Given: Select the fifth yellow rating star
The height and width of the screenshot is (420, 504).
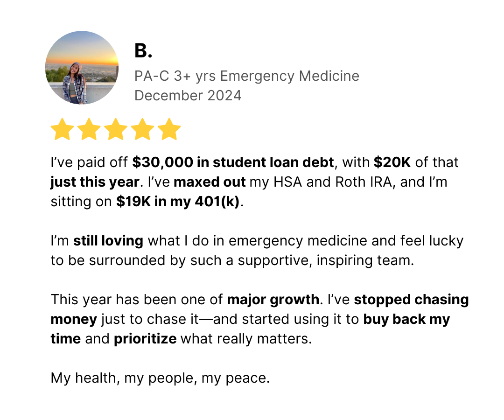Looking at the screenshot, I should click(x=169, y=129).
